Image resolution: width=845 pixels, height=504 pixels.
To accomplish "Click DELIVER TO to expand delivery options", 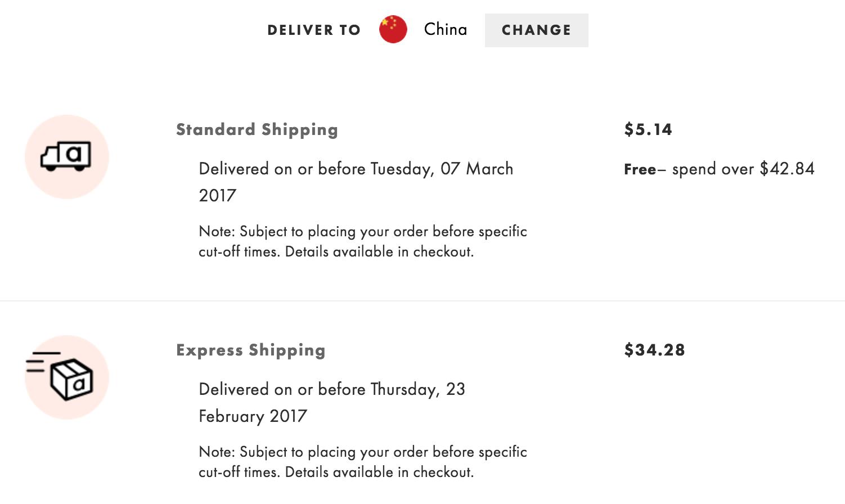I will click(x=313, y=30).
